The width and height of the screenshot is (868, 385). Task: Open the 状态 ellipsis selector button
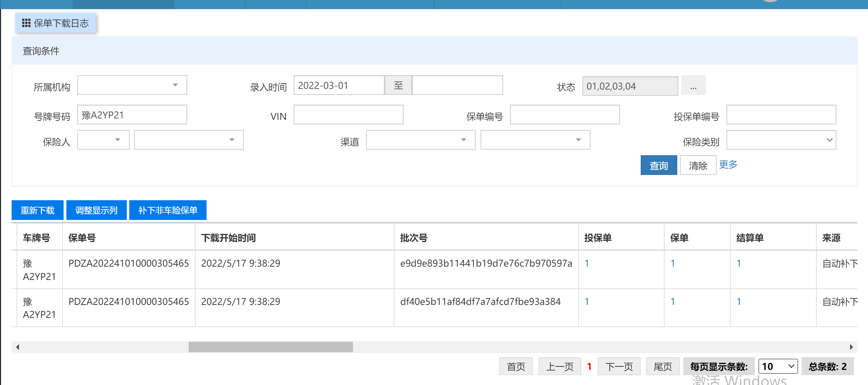693,86
